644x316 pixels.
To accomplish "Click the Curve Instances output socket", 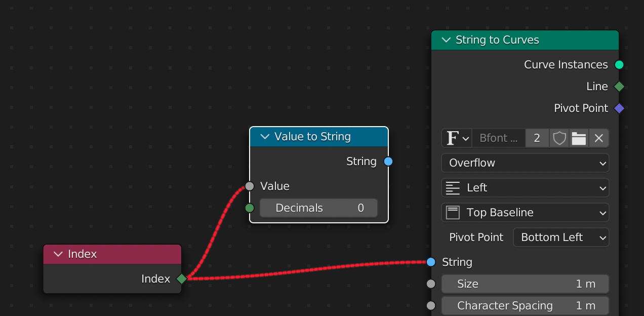I will pyautogui.click(x=619, y=65).
